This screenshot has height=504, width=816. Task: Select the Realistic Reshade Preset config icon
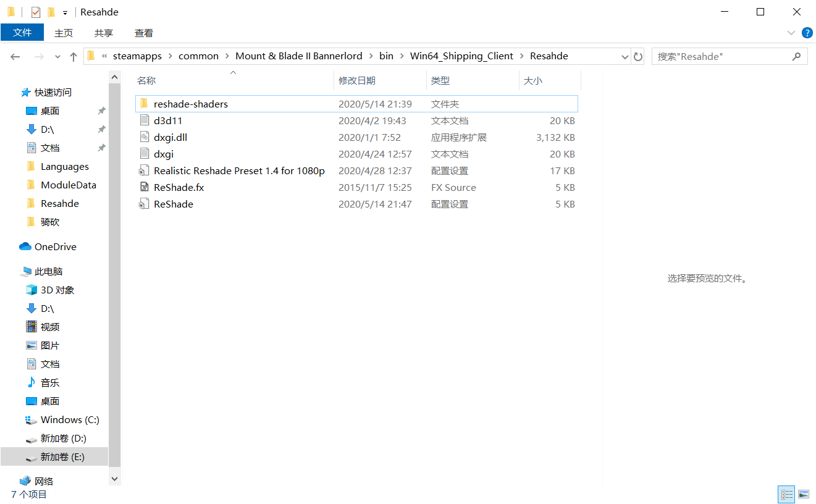point(144,170)
